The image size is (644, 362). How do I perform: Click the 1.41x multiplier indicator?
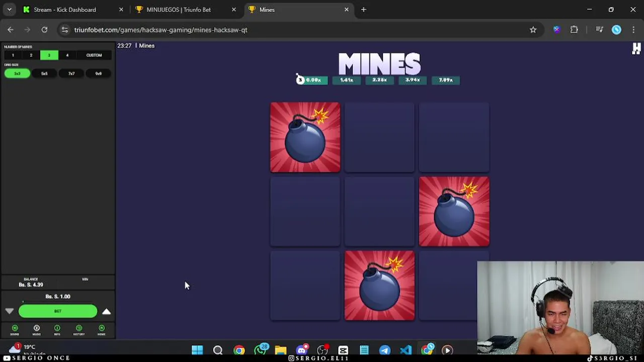pyautogui.click(x=347, y=80)
